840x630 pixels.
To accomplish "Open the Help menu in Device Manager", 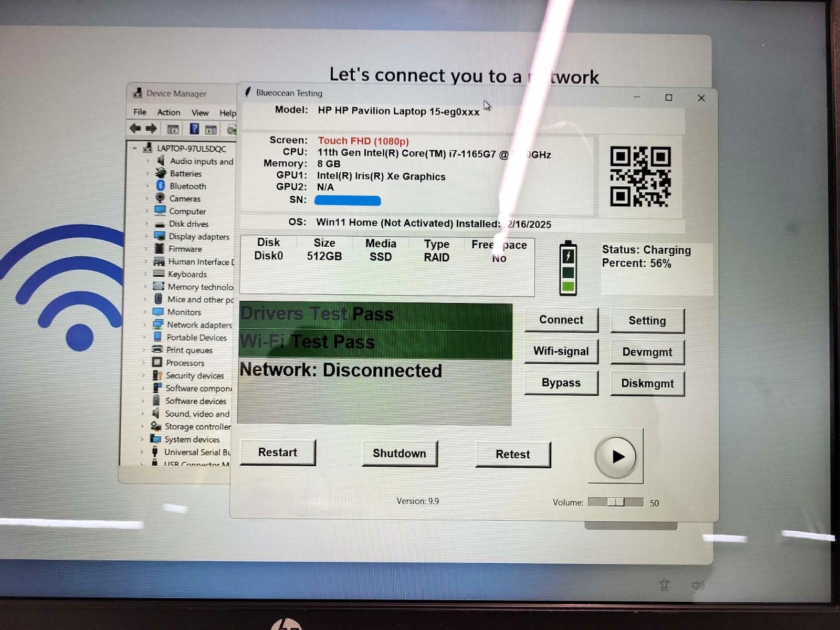I will pos(228,113).
